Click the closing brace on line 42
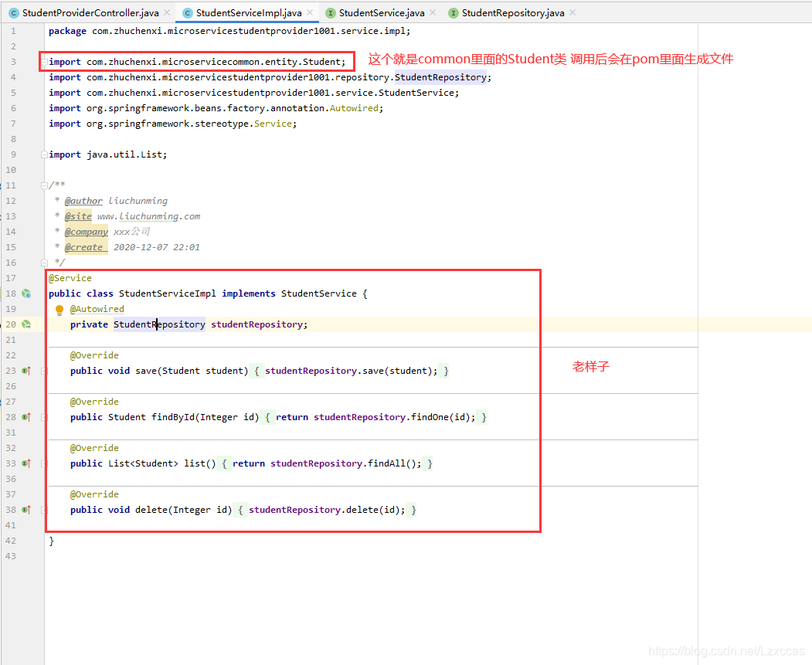 (51, 541)
